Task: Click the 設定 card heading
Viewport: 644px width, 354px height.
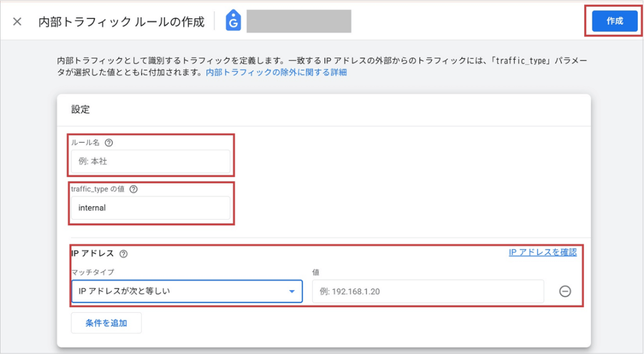Action: [x=81, y=109]
